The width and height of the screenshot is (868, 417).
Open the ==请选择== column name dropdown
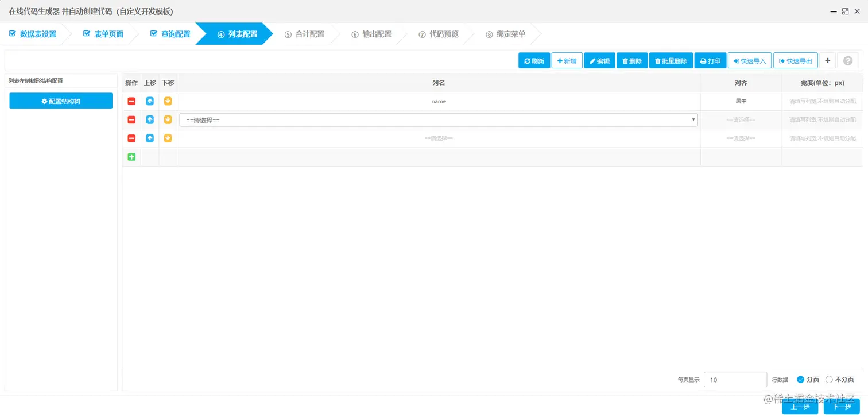coord(439,119)
